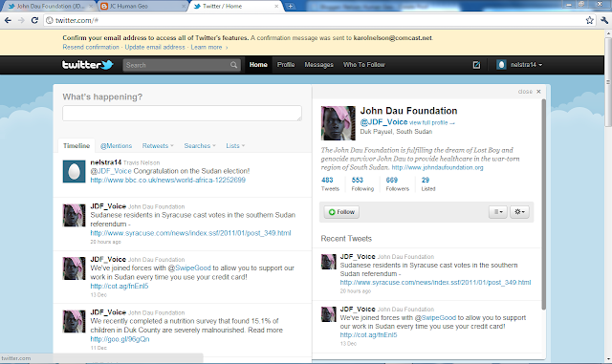Click @JDF_Voice handle in profile pane

point(383,122)
